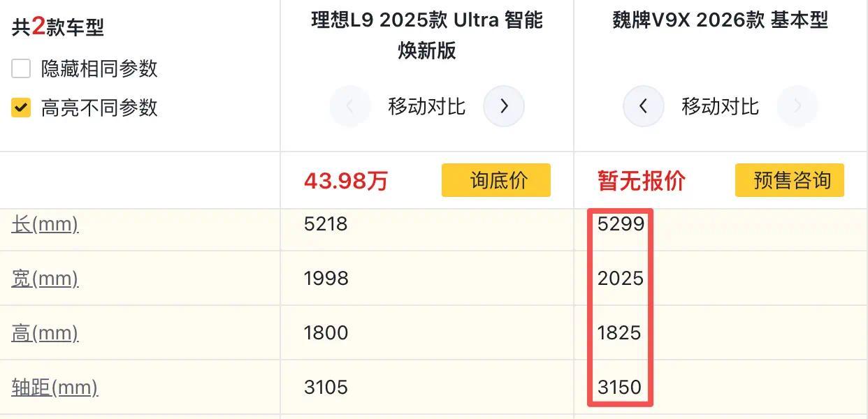This screenshot has height=419, width=868.
Task: Tick the 隐藏相同参数 checkbox
Action: [x=21, y=69]
